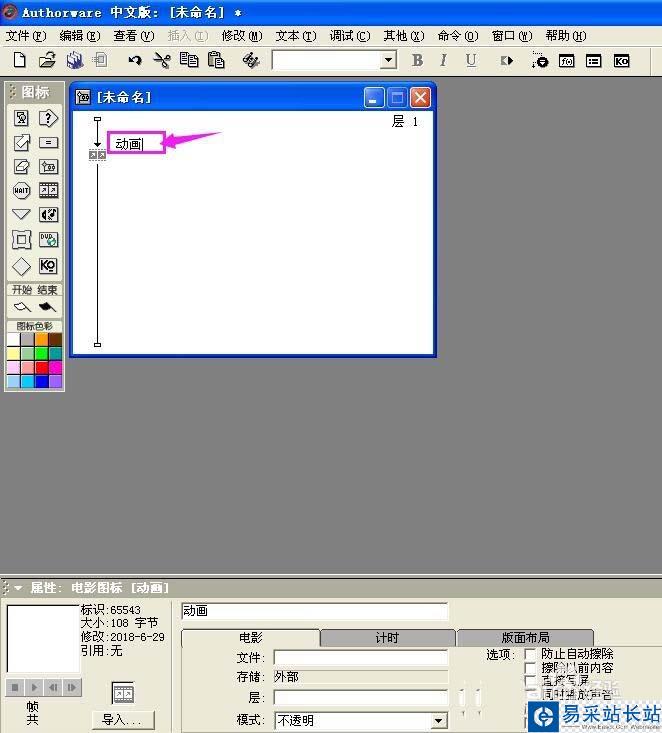Toggle Underline text formatting
Viewport: 662px width, 733px height.
(x=471, y=60)
